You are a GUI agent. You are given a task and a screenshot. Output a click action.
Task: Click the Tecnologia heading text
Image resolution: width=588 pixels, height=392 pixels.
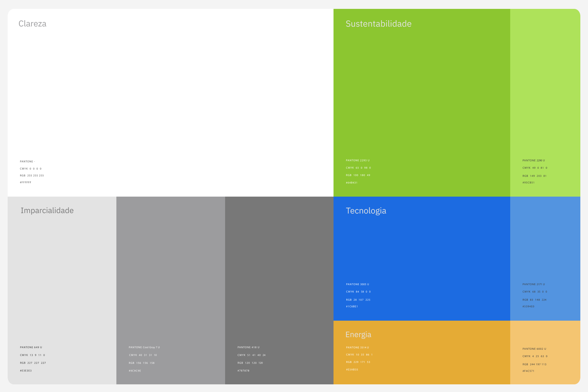366,211
